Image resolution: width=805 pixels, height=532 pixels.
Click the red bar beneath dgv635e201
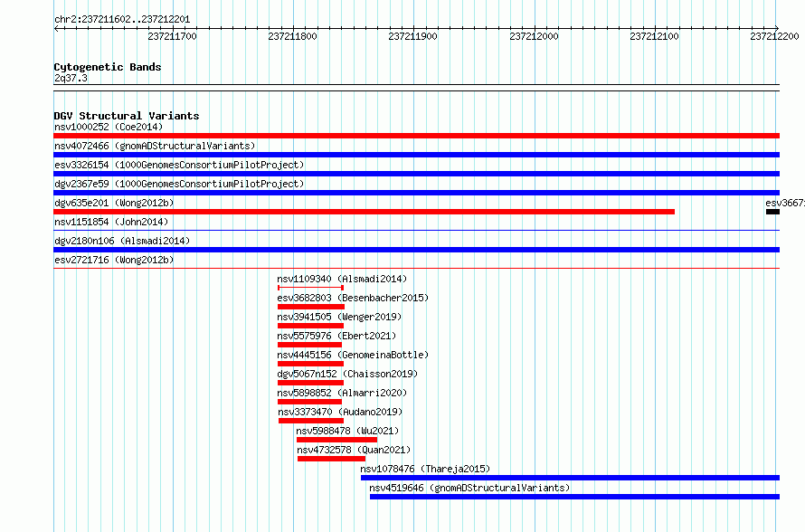click(364, 212)
